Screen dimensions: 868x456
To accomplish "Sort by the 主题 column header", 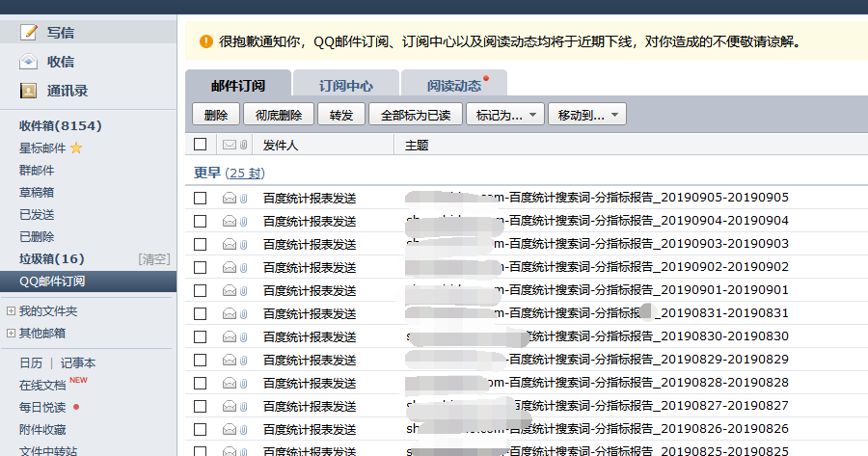I will (417, 145).
